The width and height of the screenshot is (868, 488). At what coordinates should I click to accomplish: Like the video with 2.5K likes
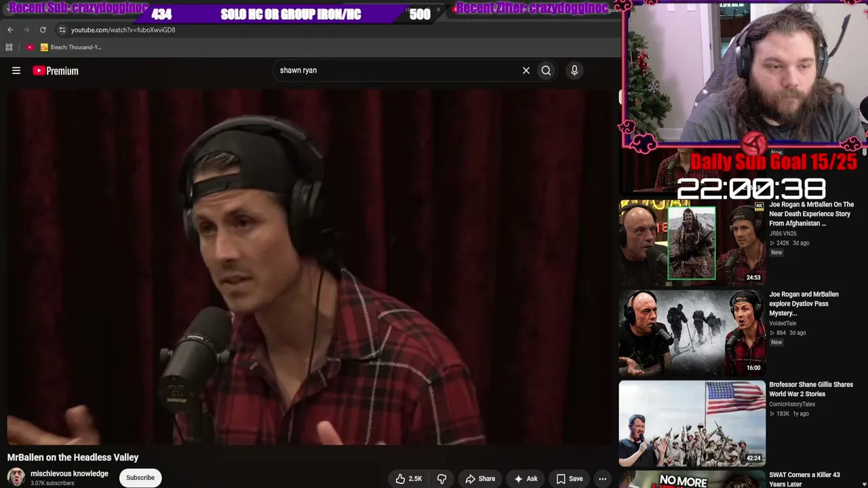[409, 479]
